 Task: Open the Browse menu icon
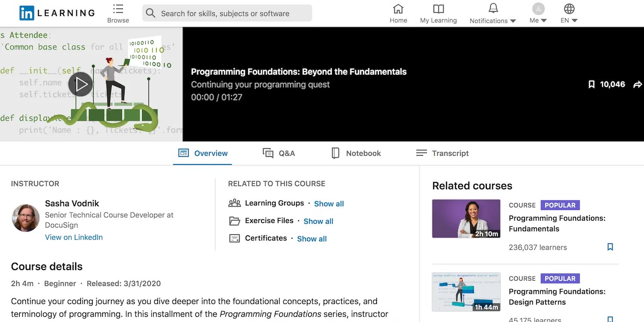[118, 9]
